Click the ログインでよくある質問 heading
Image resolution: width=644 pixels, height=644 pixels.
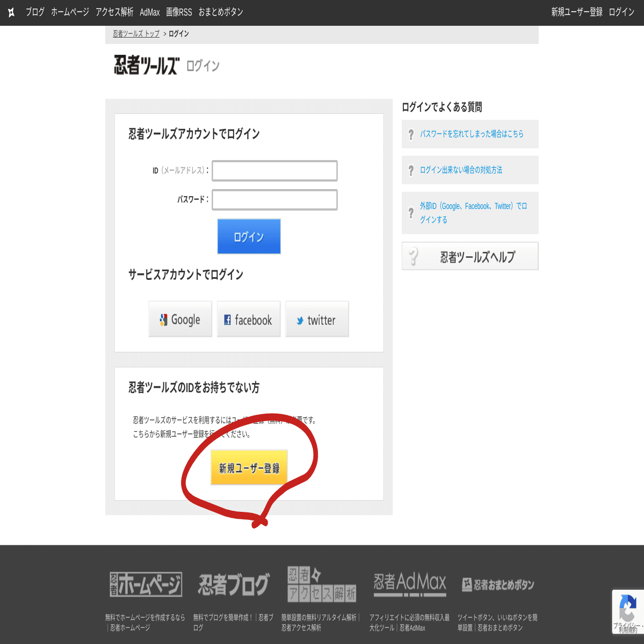click(442, 107)
